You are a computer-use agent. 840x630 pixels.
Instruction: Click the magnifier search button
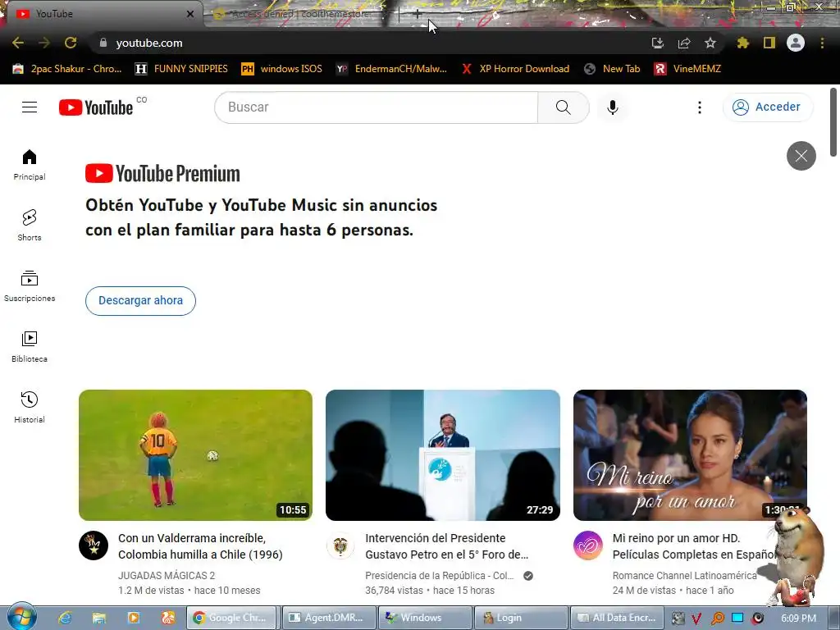coord(563,107)
